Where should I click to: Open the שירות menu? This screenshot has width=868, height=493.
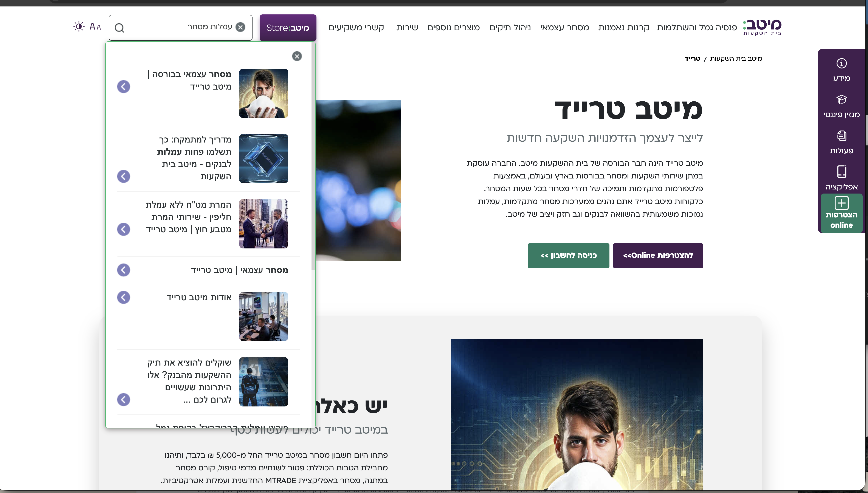(x=407, y=28)
